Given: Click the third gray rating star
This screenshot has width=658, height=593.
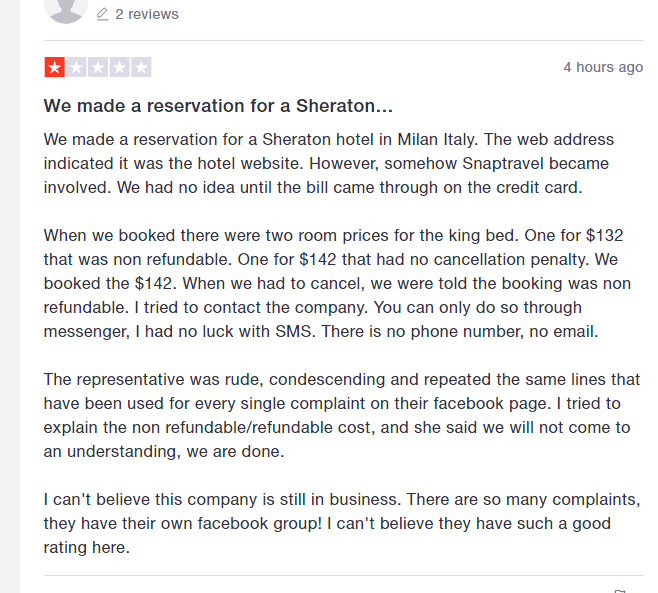Looking at the screenshot, I should point(98,67).
